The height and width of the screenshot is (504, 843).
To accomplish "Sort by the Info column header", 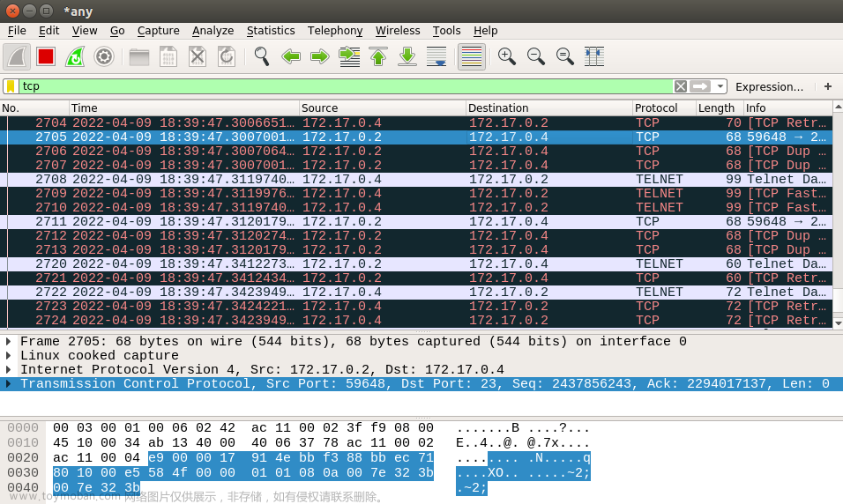I will point(788,108).
